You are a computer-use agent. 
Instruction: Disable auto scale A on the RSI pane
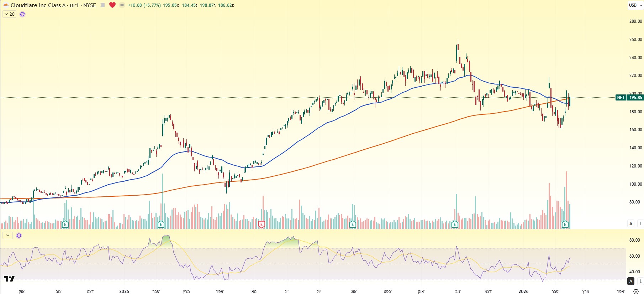pos(631,281)
